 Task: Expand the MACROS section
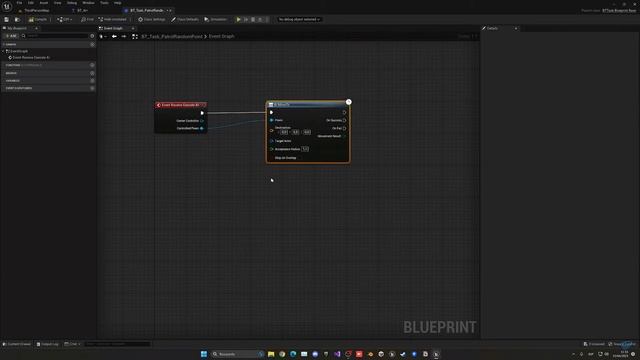click(x=11, y=73)
